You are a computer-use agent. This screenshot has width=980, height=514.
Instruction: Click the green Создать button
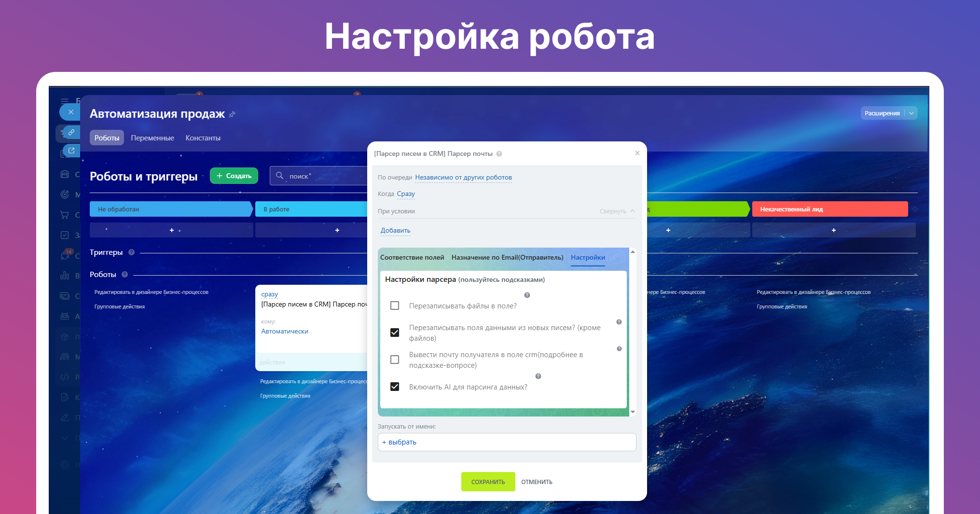234,176
